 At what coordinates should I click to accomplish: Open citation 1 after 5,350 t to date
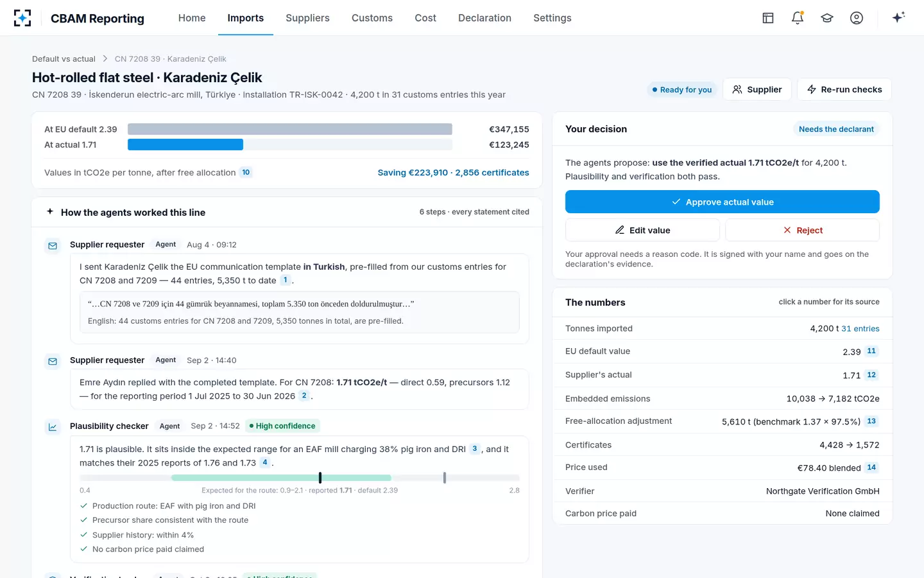coord(286,280)
